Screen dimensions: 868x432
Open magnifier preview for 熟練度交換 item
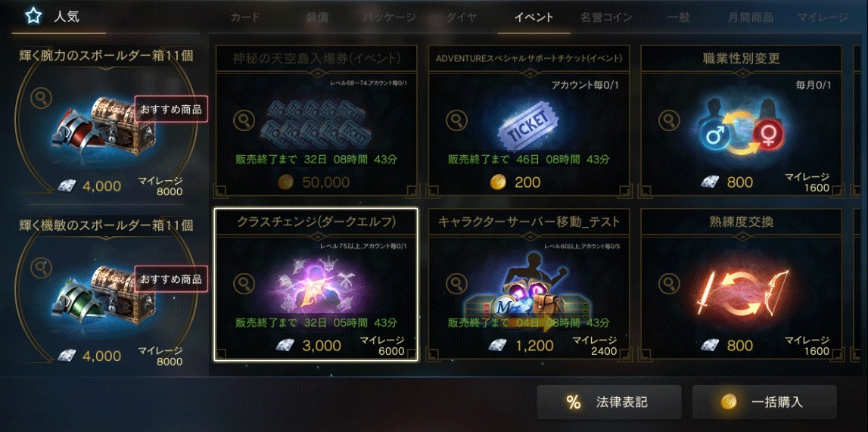point(669,283)
